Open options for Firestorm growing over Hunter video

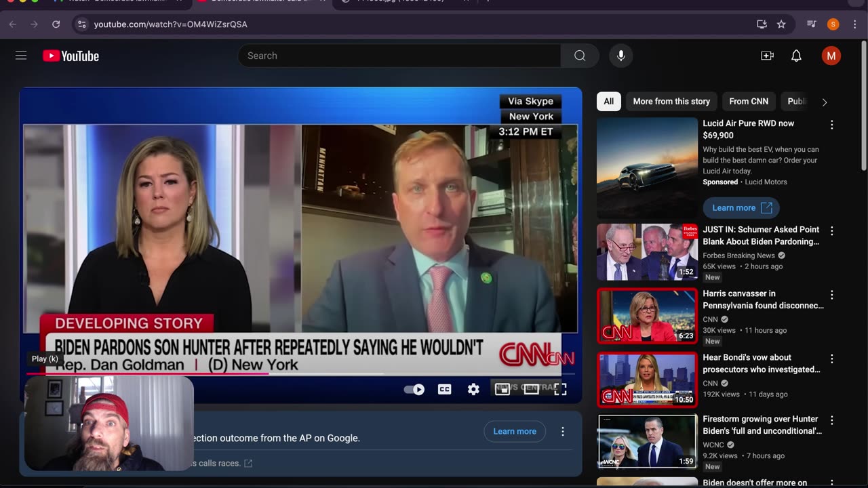pos(831,421)
